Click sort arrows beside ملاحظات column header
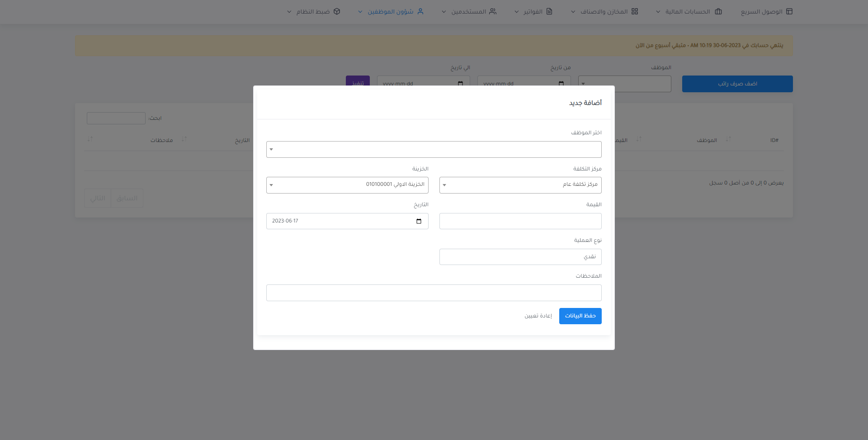 click(90, 139)
